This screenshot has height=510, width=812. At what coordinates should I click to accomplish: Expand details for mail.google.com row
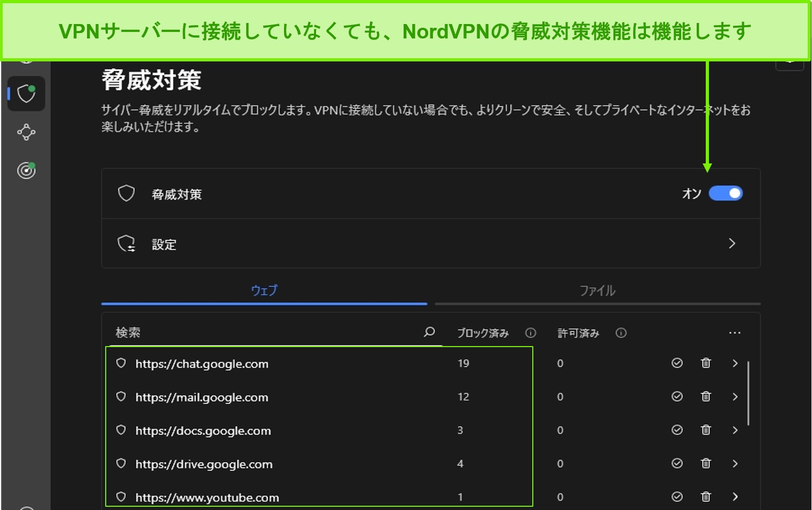point(735,397)
